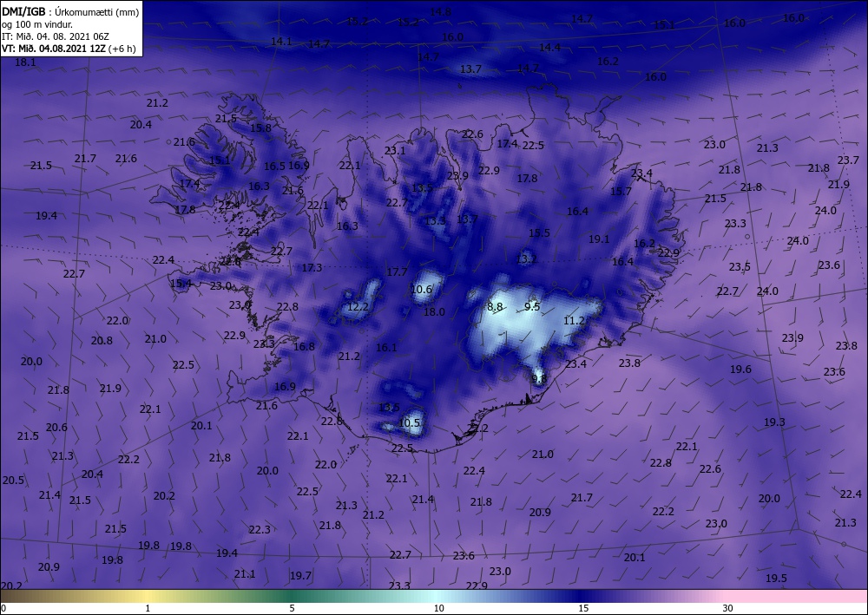Click the 15.8 value in the Westfjords
Viewport: 868px width, 615px height.
(260, 128)
